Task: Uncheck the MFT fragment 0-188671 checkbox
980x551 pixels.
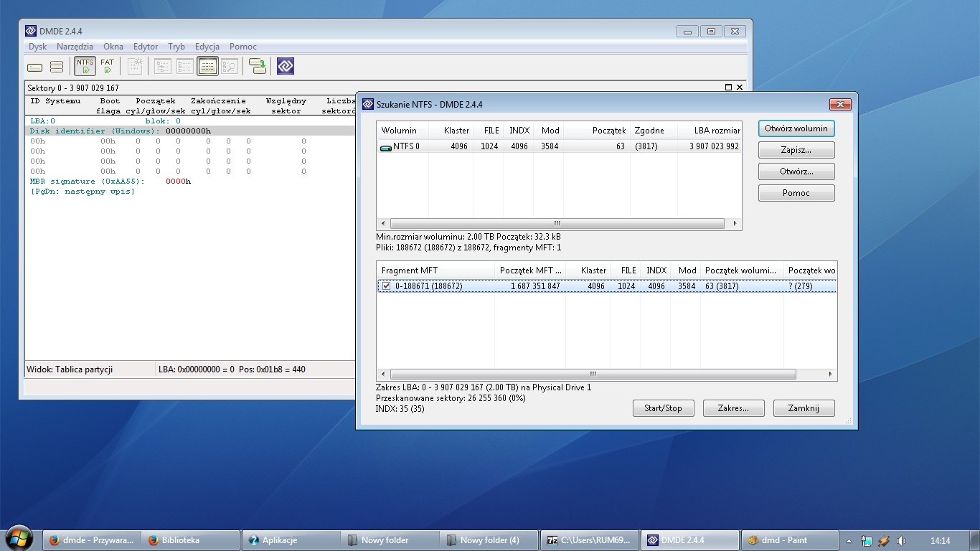Action: point(386,286)
